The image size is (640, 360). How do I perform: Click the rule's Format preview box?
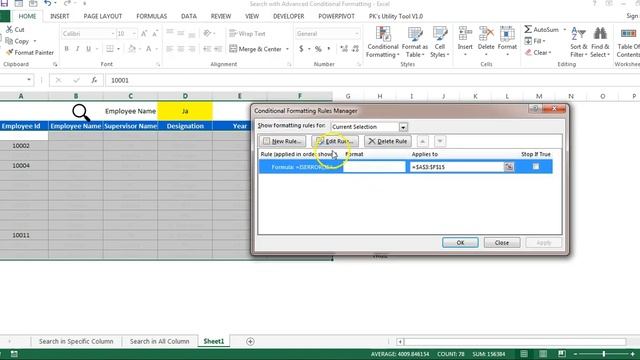(374, 167)
